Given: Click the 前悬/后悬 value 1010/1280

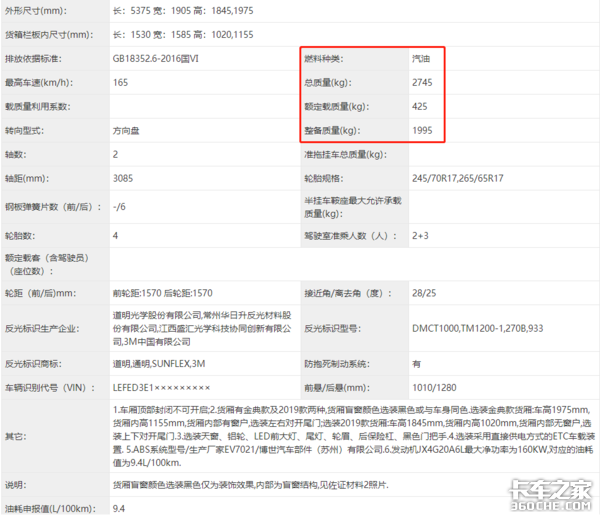Looking at the screenshot, I should tap(434, 386).
